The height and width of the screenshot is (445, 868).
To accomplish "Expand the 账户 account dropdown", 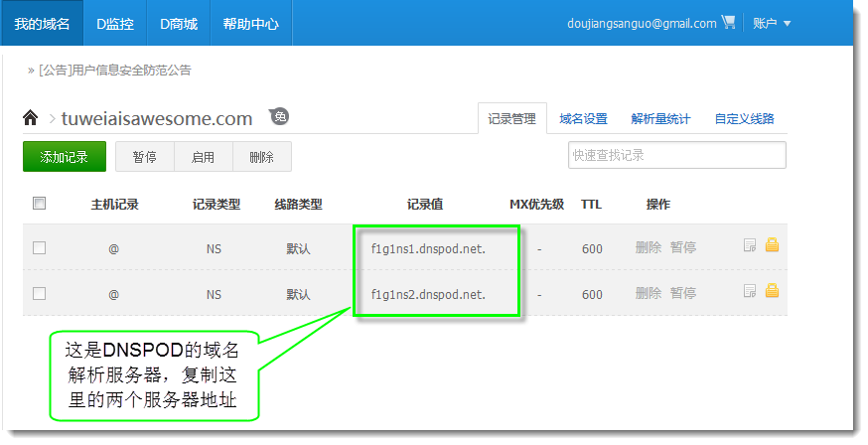I will pos(772,23).
